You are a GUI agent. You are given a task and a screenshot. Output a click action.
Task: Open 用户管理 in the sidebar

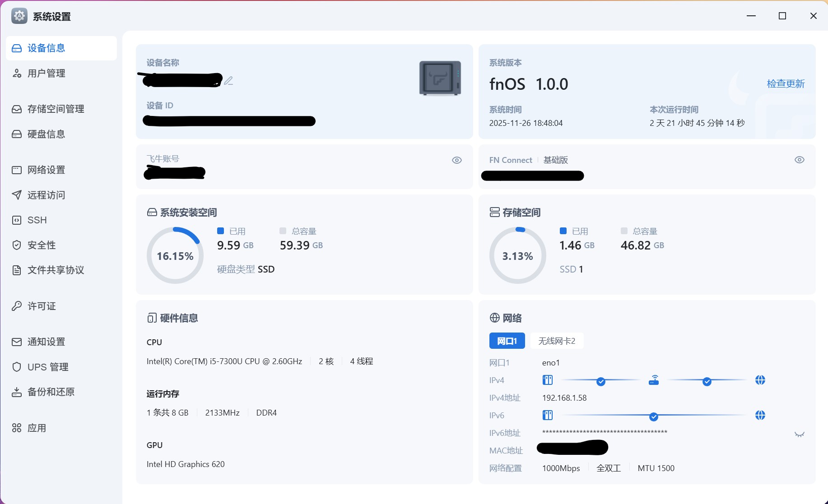click(61, 74)
